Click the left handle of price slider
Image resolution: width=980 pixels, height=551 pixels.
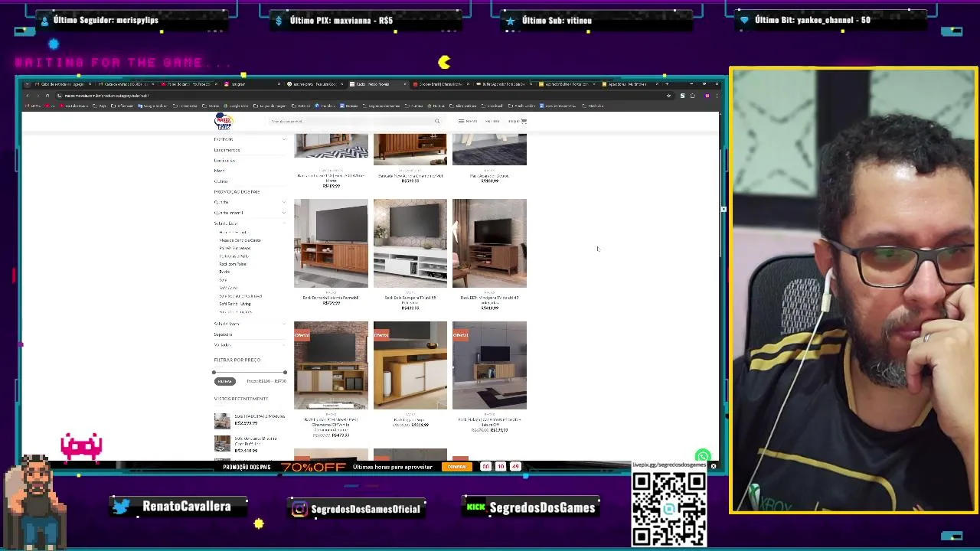coord(214,373)
